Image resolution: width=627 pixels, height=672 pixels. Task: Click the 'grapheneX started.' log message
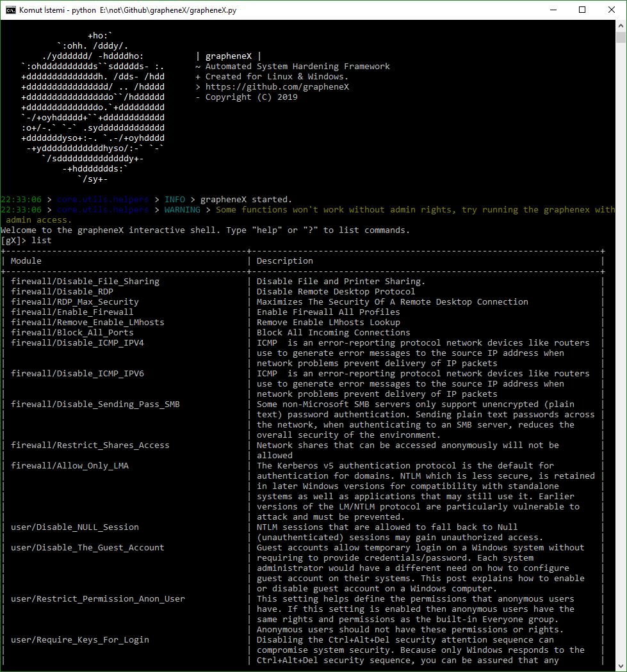[x=246, y=199]
